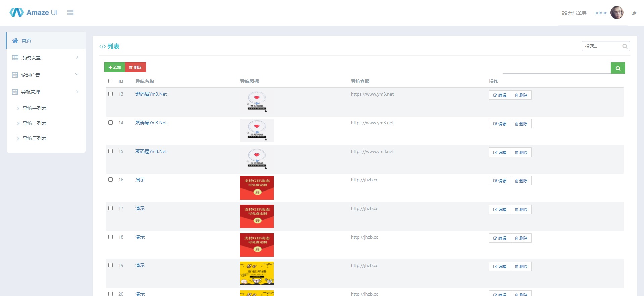644x296 pixels.
Task: Click the Amaze UI logo
Action: (34, 12)
